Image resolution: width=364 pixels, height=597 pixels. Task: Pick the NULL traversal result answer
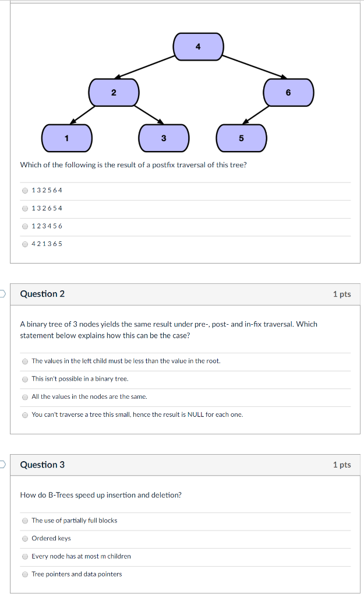[x=25, y=415]
